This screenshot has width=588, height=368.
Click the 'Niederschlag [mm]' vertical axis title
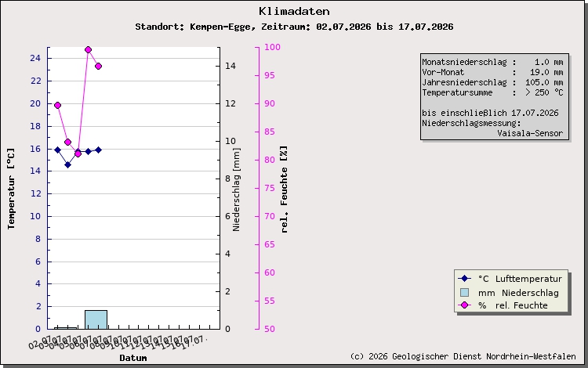pos(236,189)
